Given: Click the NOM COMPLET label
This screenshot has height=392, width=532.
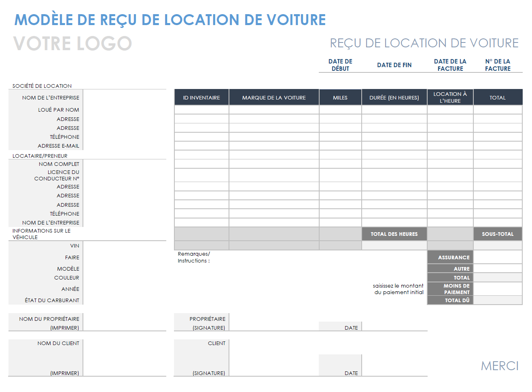Looking at the screenshot, I should [x=59, y=164].
